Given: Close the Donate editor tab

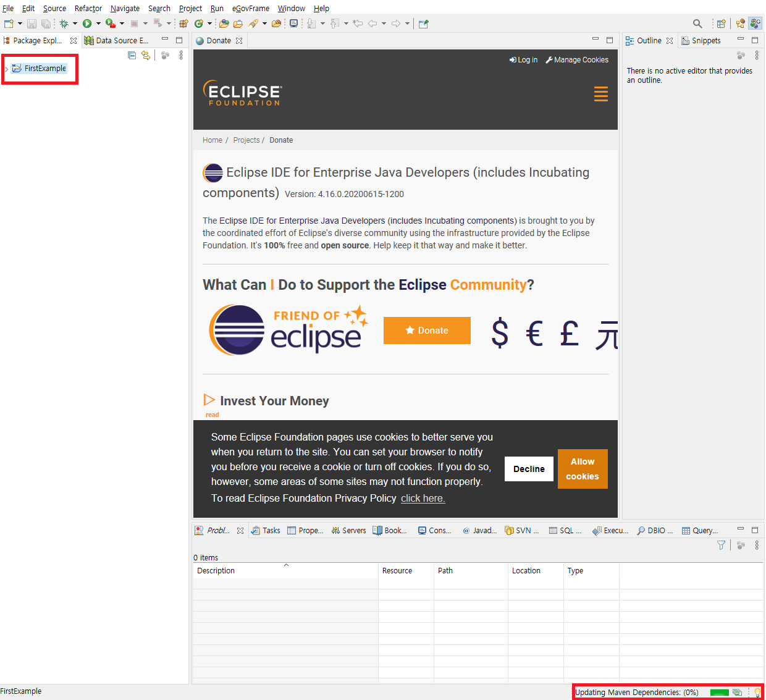Looking at the screenshot, I should point(239,41).
